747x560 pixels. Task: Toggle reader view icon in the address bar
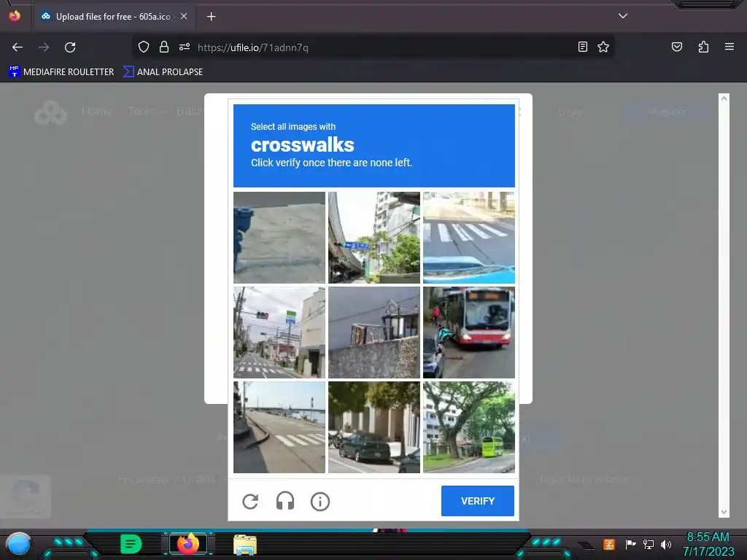tap(582, 47)
